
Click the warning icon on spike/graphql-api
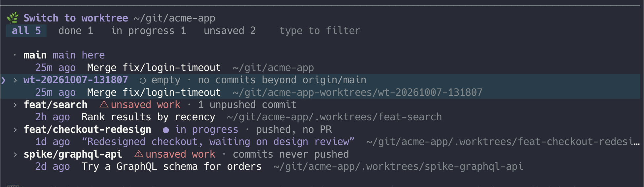point(139,154)
